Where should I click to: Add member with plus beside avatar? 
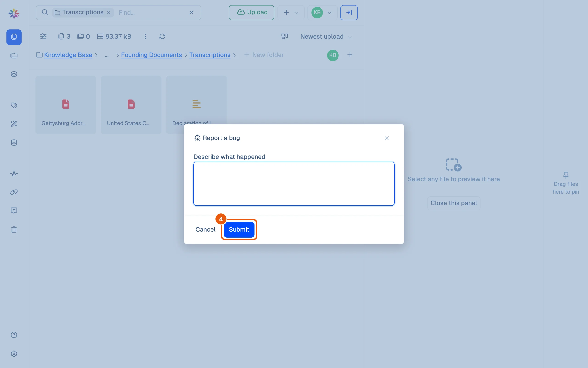click(x=350, y=55)
